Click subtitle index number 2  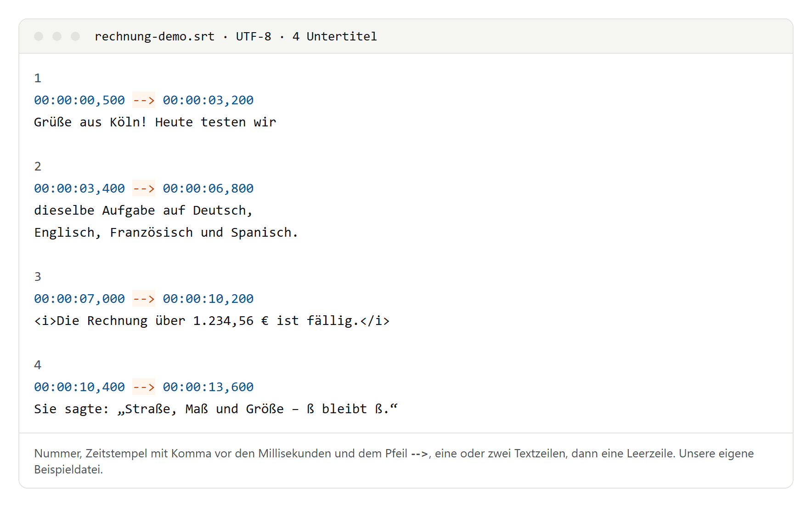click(x=38, y=166)
